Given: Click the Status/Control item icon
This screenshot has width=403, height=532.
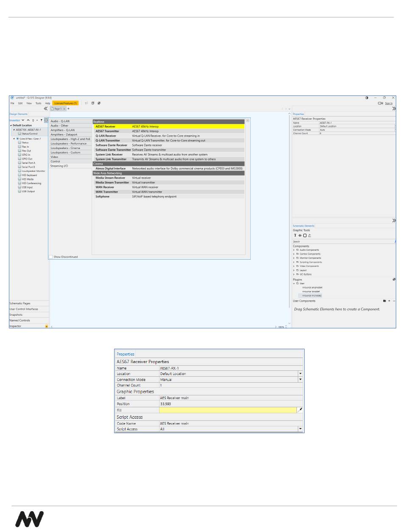Looking at the screenshot, I should click(20, 134).
